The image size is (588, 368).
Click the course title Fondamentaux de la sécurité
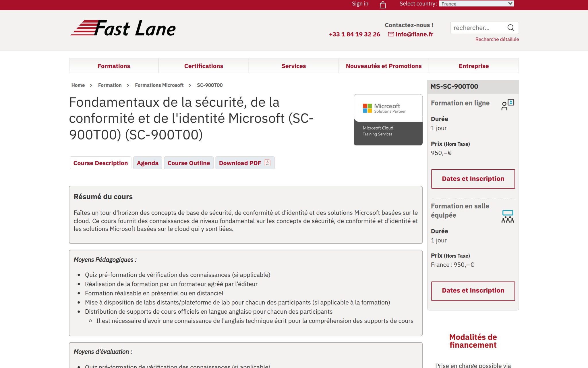coord(191,118)
